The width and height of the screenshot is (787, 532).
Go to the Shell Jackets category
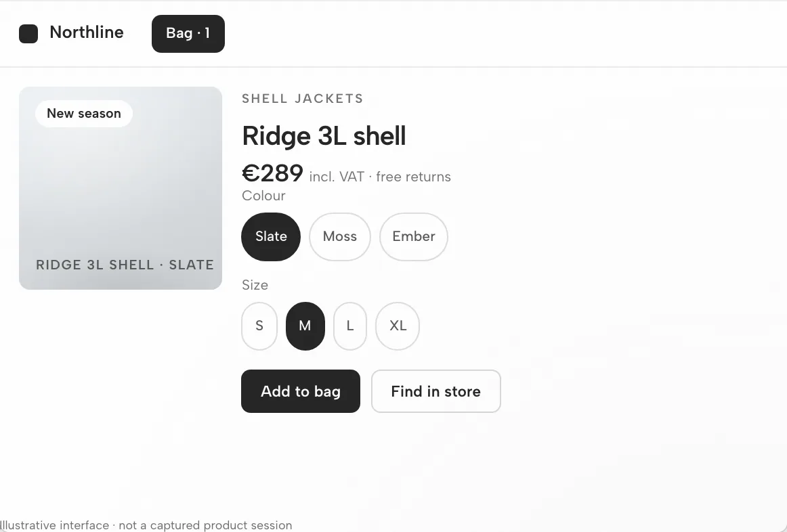(x=303, y=99)
